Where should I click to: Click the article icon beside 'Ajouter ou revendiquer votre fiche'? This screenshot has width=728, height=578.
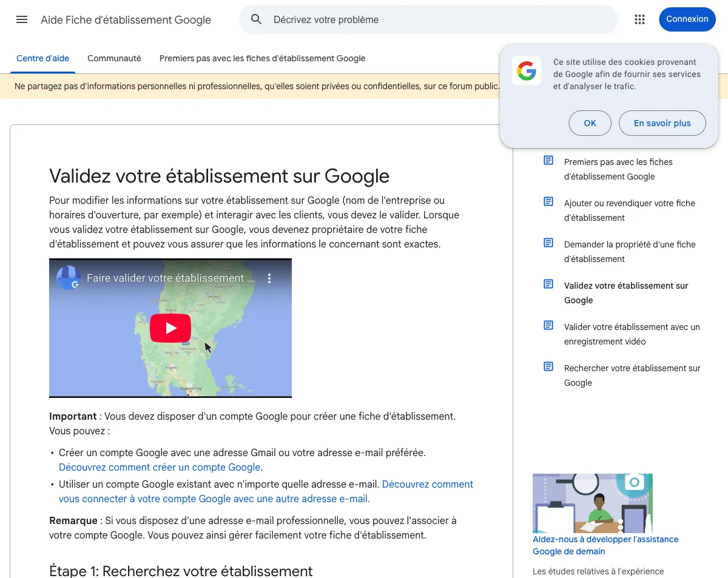click(x=548, y=201)
